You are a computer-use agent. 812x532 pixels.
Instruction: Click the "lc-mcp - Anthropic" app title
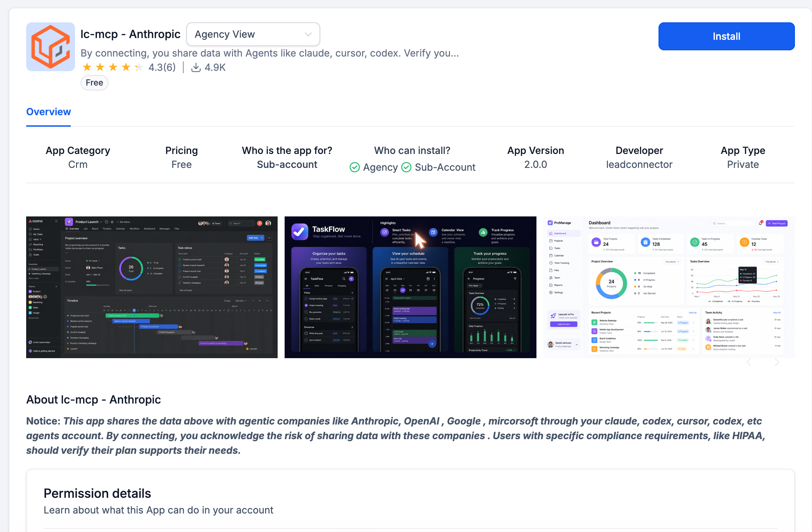[130, 34]
